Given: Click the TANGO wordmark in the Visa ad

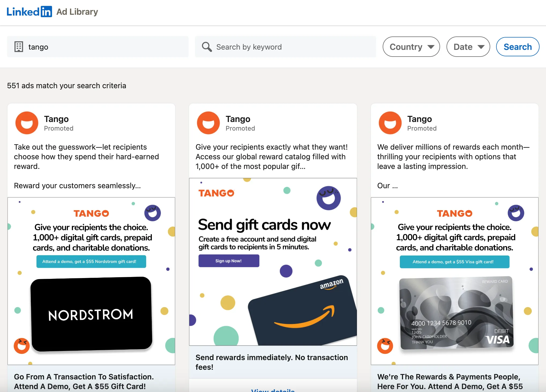Looking at the screenshot, I should tap(455, 213).
